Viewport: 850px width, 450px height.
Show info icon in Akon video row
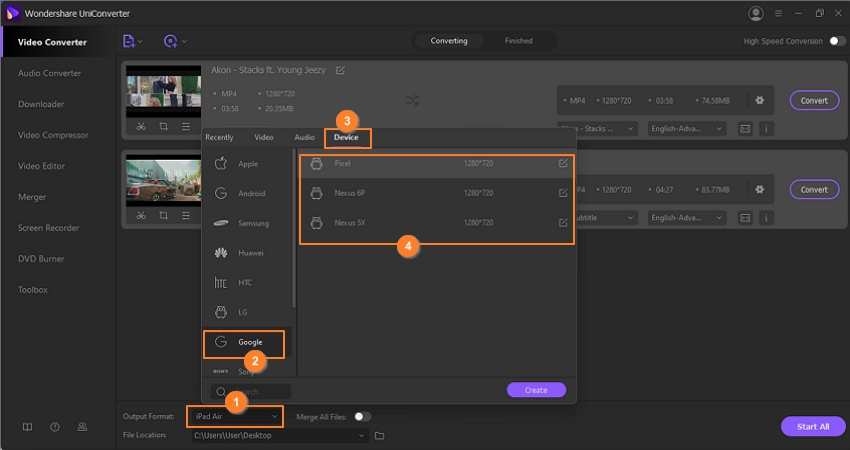pyautogui.click(x=766, y=128)
